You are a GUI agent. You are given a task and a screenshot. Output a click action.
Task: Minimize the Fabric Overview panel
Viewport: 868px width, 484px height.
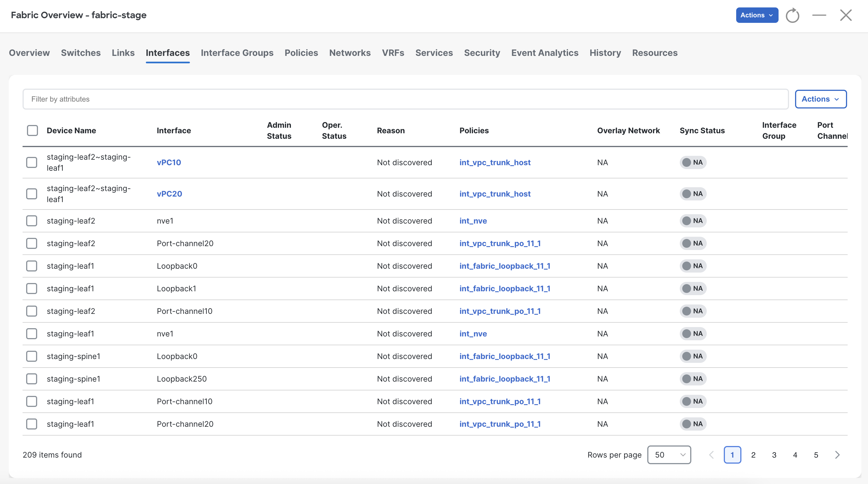pyautogui.click(x=819, y=15)
